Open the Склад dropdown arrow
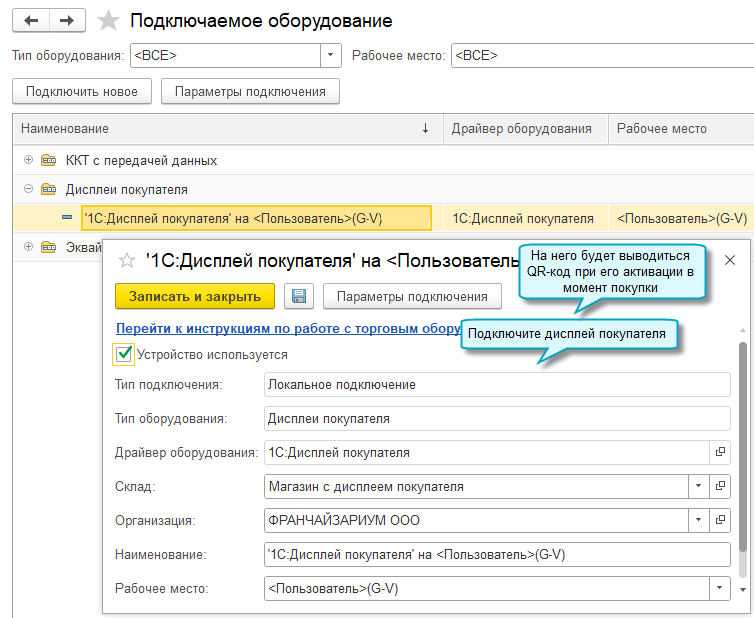754x618 pixels. 698,487
